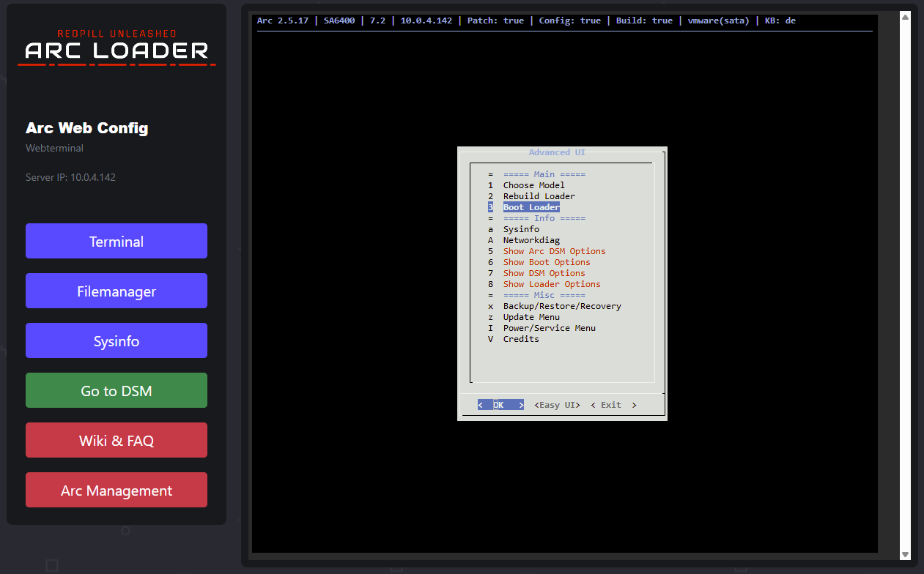Click the Exit dialog button
Screen dimensions: 924x574
pyautogui.click(x=613, y=405)
